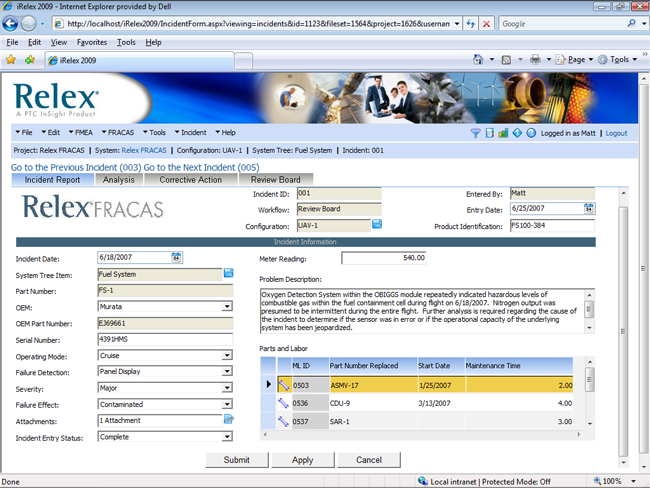
Task: Click the browser Home icon
Action: [x=478, y=60]
